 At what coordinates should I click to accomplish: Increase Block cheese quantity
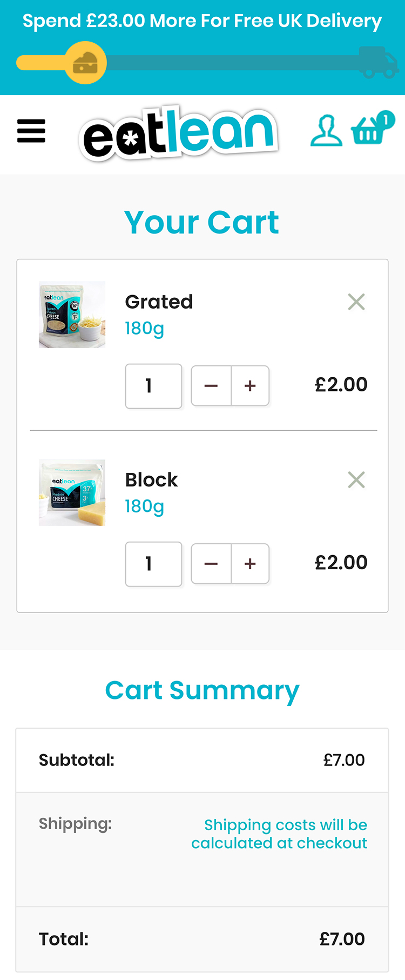(x=250, y=564)
